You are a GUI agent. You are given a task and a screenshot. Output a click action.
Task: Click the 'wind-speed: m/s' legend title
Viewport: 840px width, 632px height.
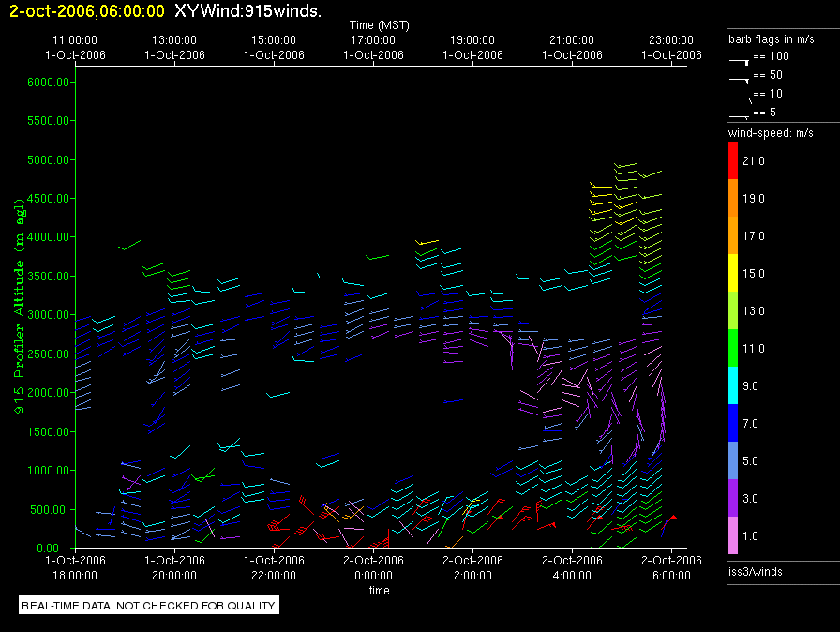771,133
